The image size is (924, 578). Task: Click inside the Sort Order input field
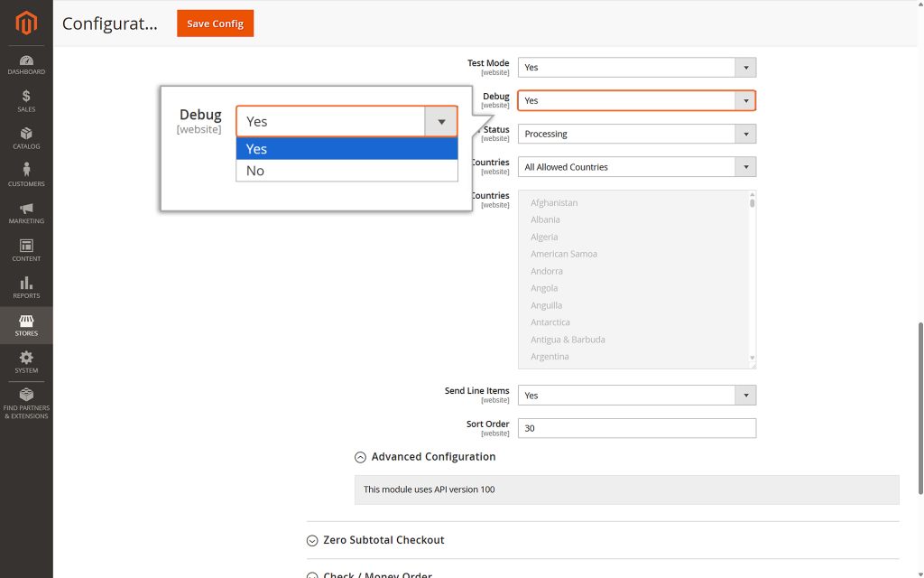(x=636, y=428)
